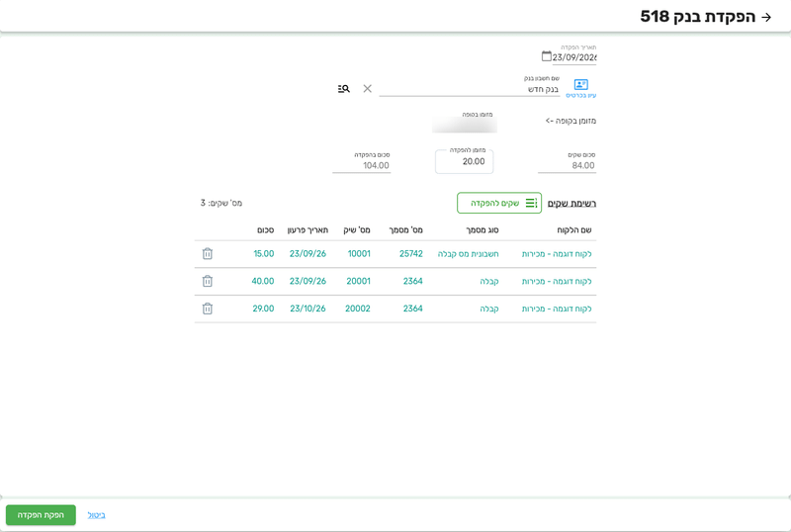This screenshot has height=532, width=791.
Task: Click the סוג מסמך column header
Action: (483, 229)
